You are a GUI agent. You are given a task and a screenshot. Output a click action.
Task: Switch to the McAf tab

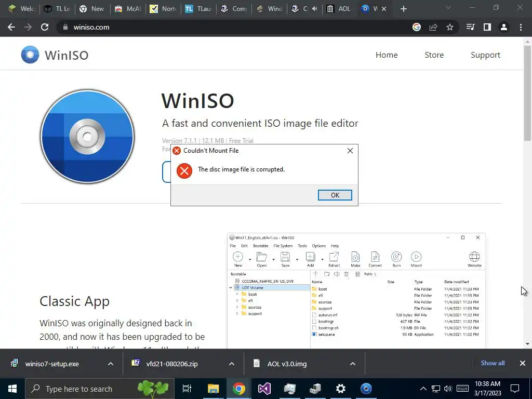pyautogui.click(x=128, y=9)
